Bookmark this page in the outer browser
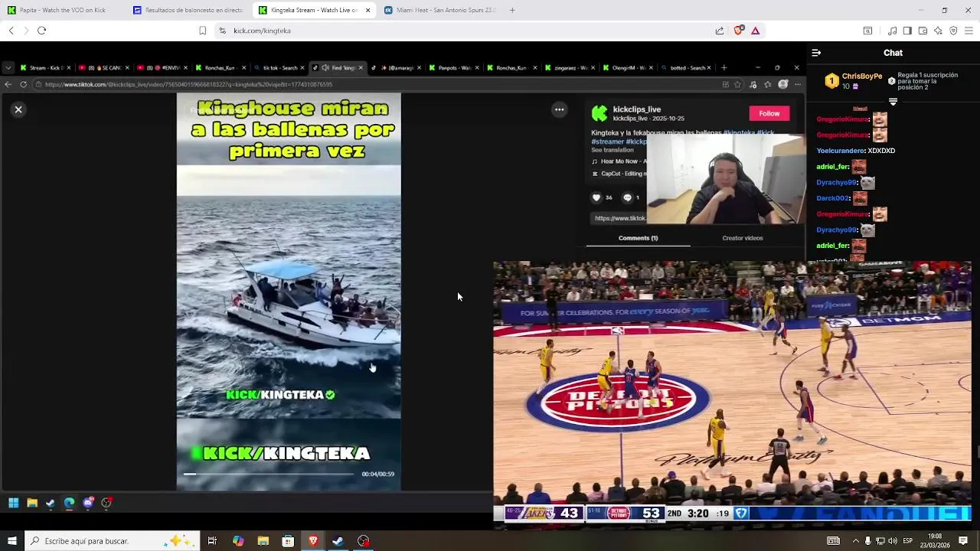Screen dimensions: 980x551 (x=202, y=31)
